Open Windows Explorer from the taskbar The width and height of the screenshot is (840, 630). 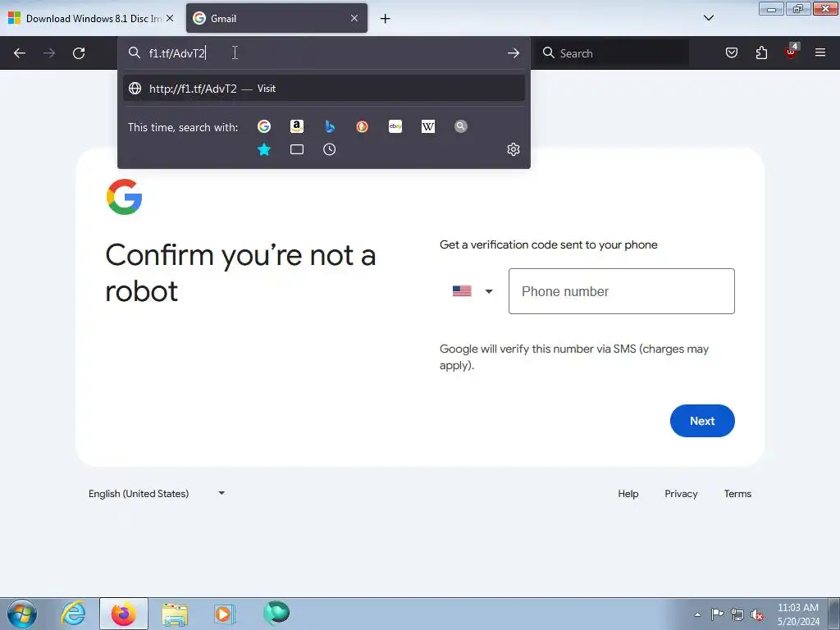pyautogui.click(x=175, y=614)
